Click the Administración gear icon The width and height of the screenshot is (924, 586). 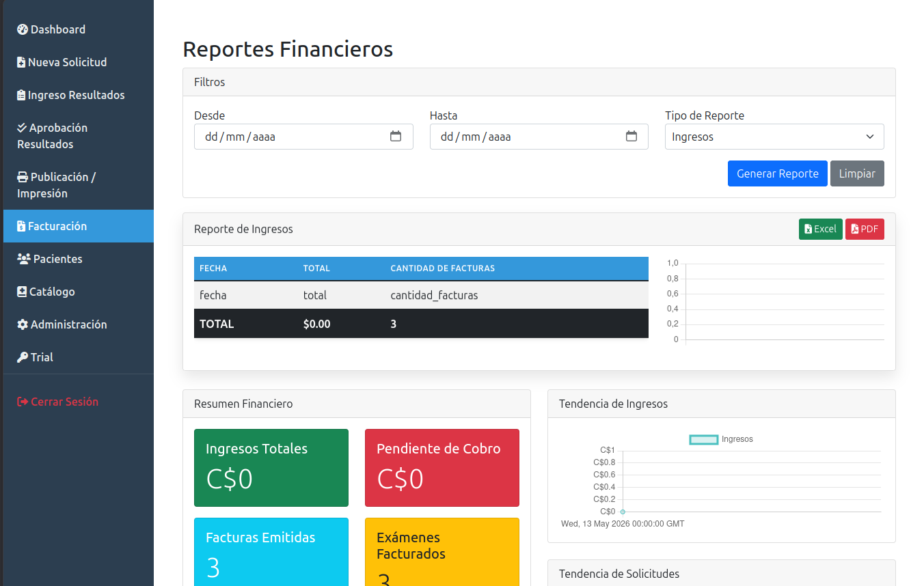tap(23, 324)
